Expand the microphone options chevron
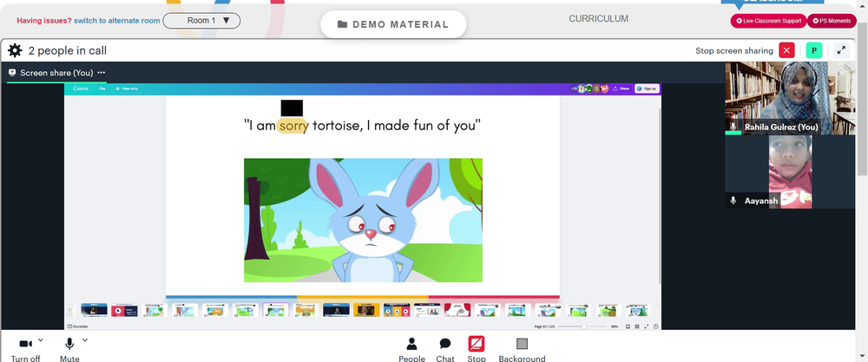The height and width of the screenshot is (362, 868). click(85, 339)
